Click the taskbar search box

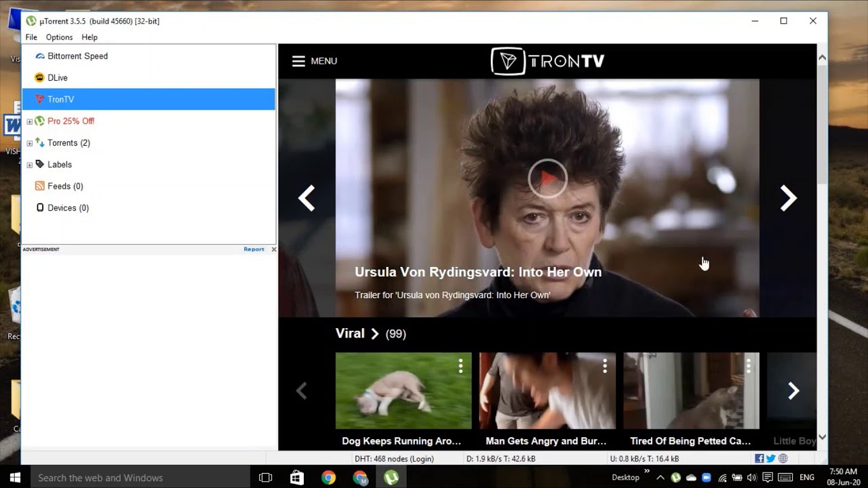[140, 478]
